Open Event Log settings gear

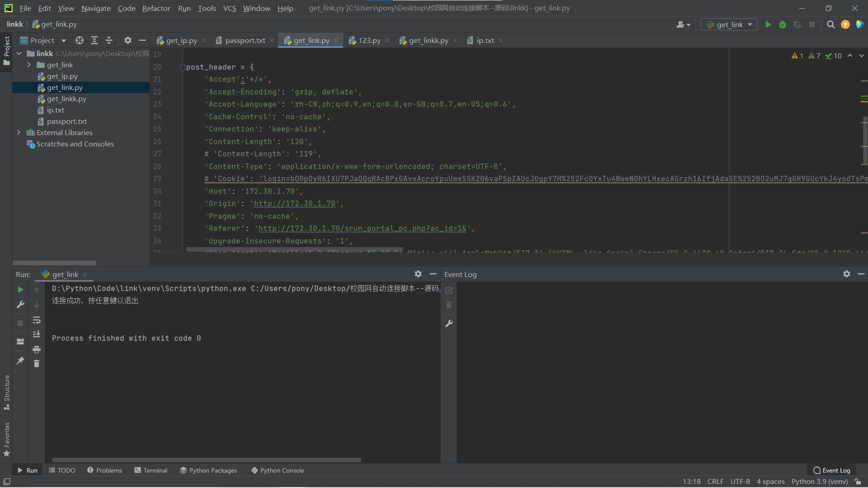coord(846,274)
